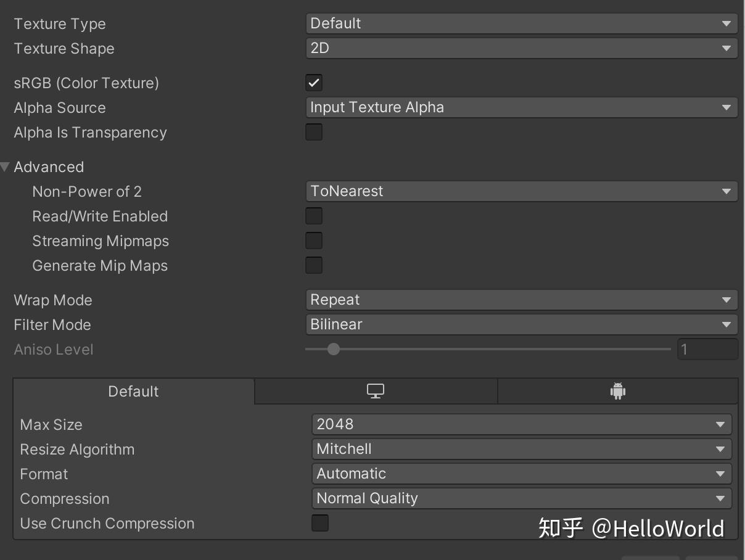Enable Alpha Is Transparency
This screenshot has height=560, width=745.
tap(314, 132)
